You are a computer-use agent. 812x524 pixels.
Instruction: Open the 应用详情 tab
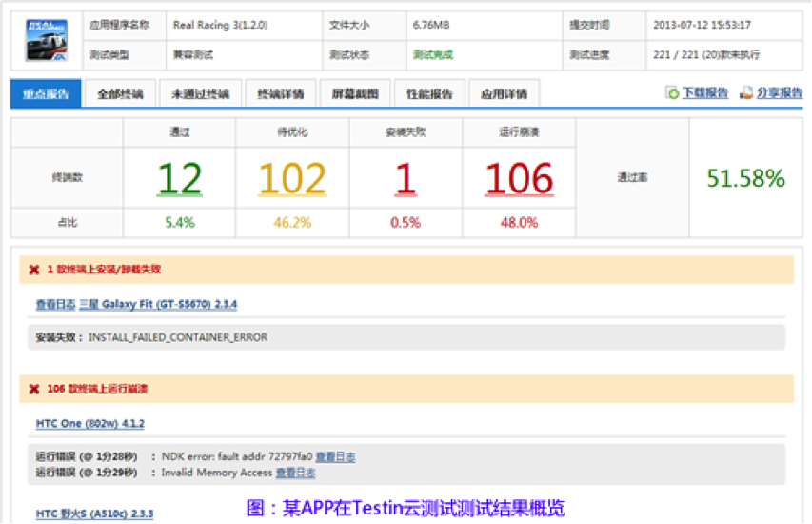[x=504, y=93]
